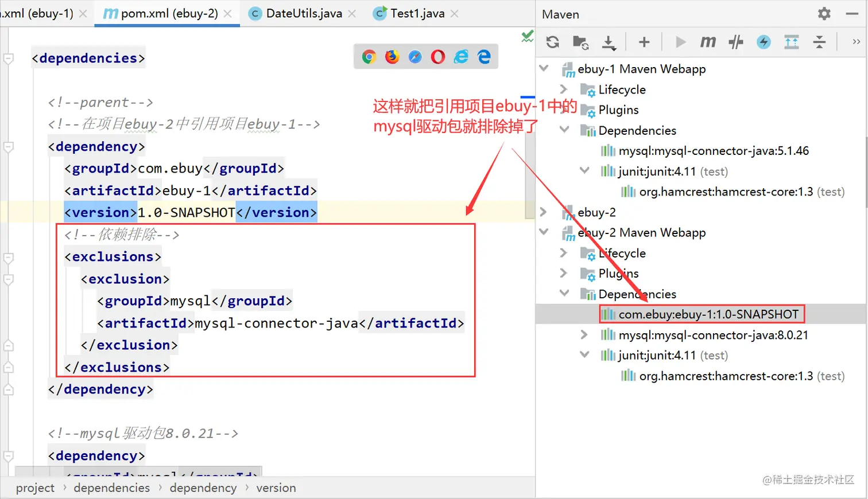The image size is (868, 499).
Task: Expand the ebuy-2 project node
Action: click(544, 212)
